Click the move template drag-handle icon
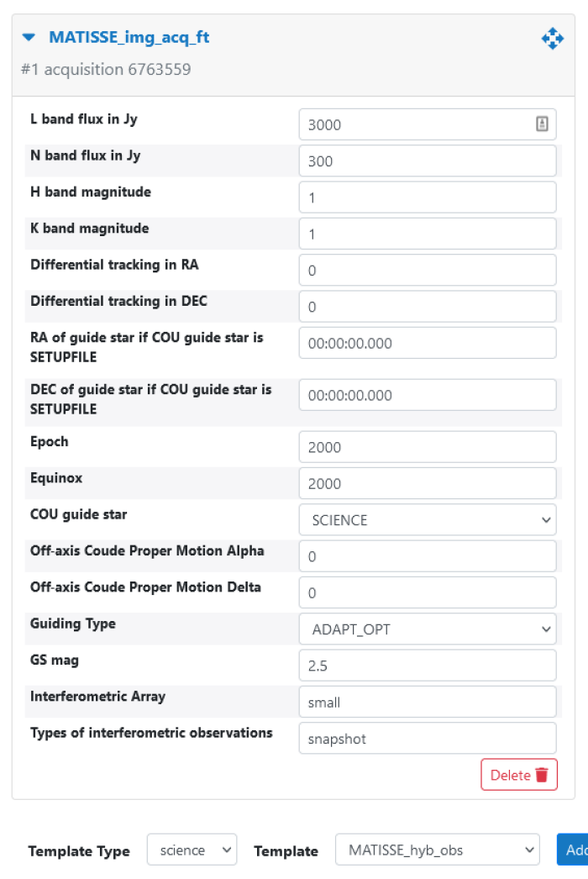Screen dimensions: 588x879 pyautogui.click(x=552, y=38)
